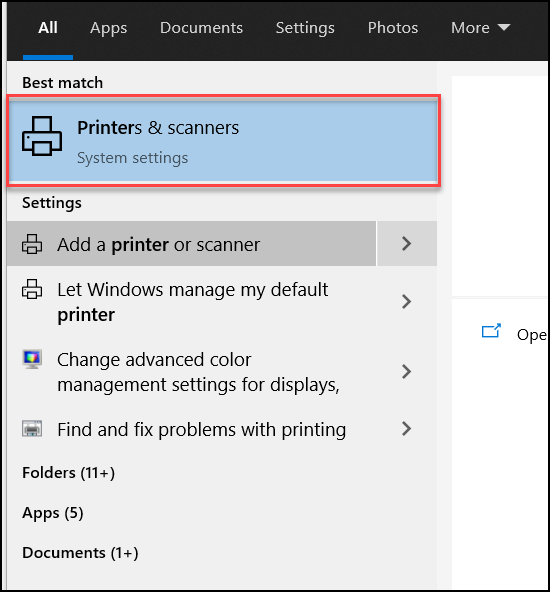Select Add a printer or scanner result
Image resolution: width=550 pixels, height=592 pixels.
coord(191,244)
